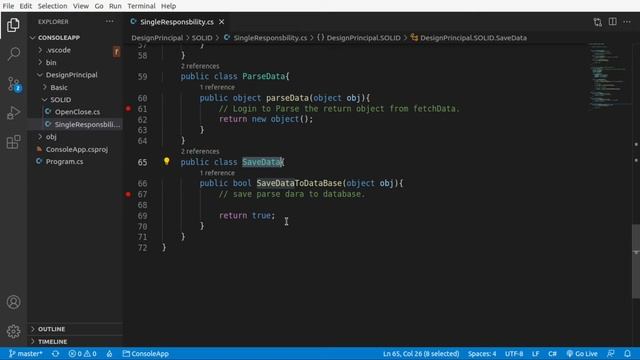The image size is (640, 360).
Task: Click the code minimap preview
Action: [608, 76]
